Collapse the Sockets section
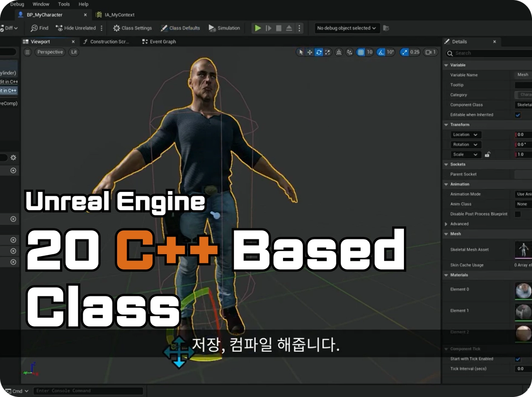Screen dimensions: 532x397 click(x=446, y=164)
